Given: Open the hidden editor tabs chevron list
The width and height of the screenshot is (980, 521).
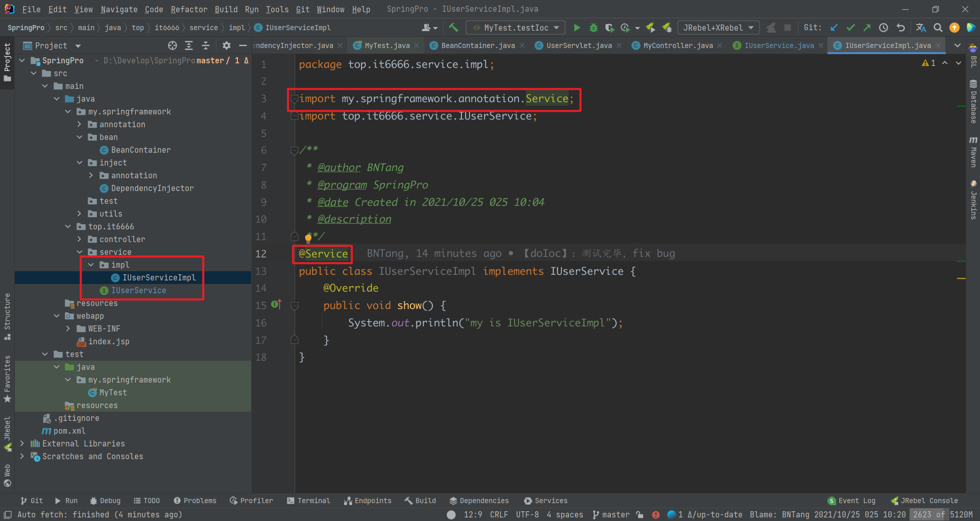Looking at the screenshot, I should click(x=958, y=45).
